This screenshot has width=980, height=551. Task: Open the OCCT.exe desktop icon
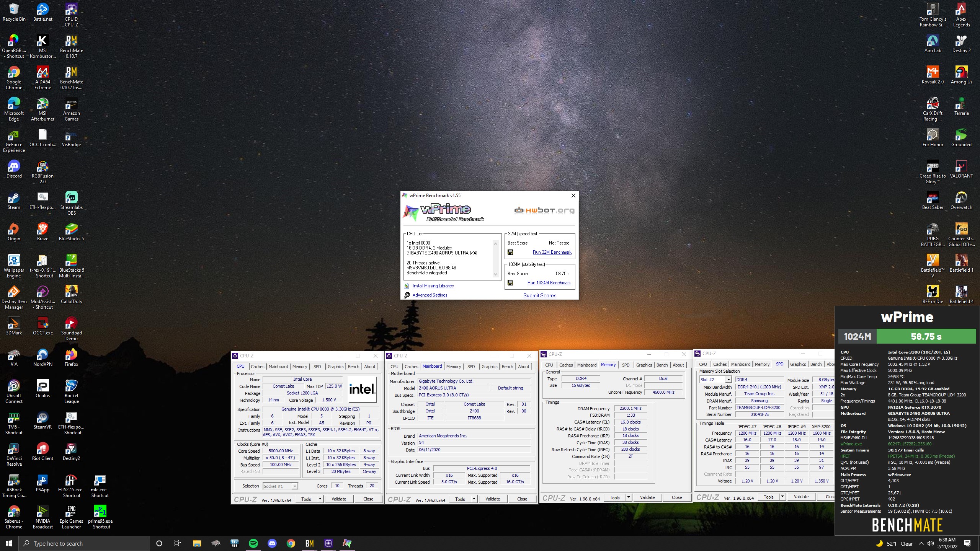click(42, 326)
